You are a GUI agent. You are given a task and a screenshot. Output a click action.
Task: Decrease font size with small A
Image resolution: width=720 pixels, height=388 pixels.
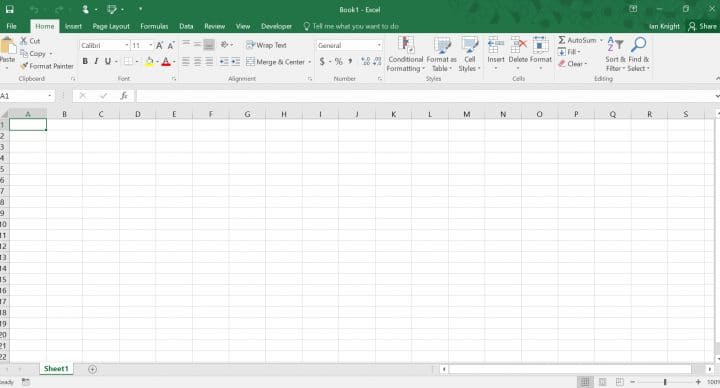click(171, 45)
